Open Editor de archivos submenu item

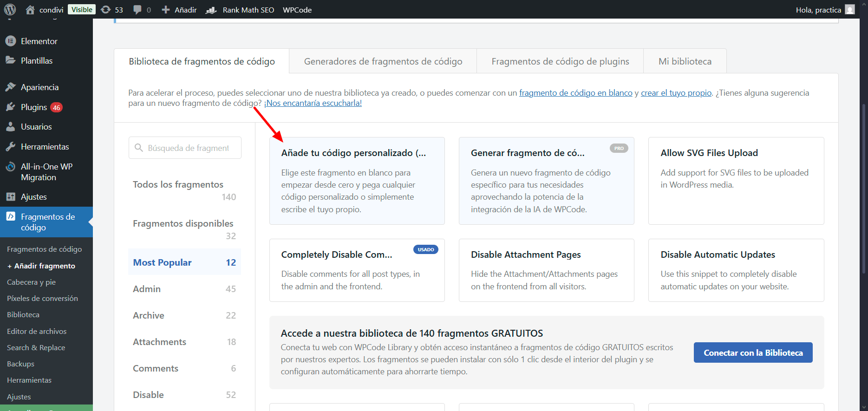point(37,331)
